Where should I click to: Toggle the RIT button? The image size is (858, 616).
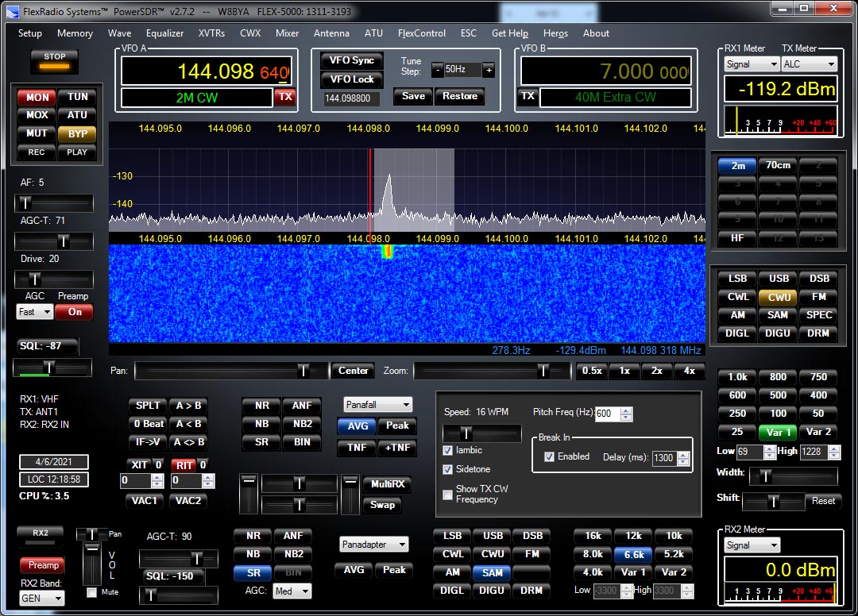coord(184,465)
